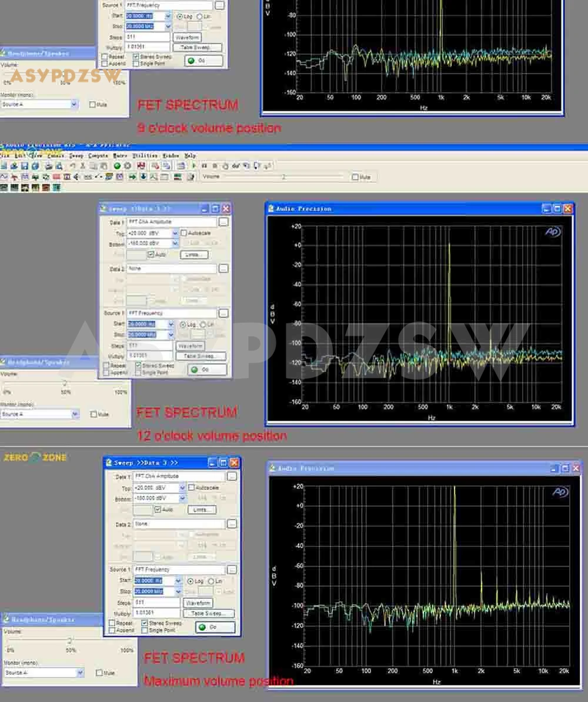The width and height of the screenshot is (588, 702).
Task: Click the Volume slider in the main toolbar
Action: [284, 177]
